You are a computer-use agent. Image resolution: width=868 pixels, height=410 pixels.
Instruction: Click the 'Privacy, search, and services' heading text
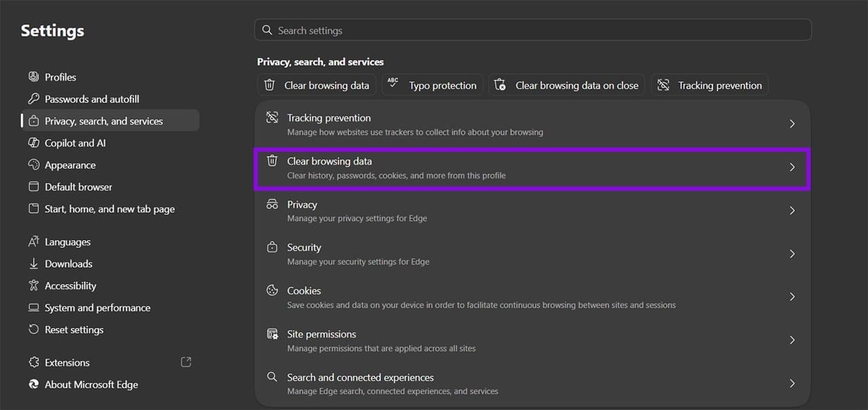[320, 62]
